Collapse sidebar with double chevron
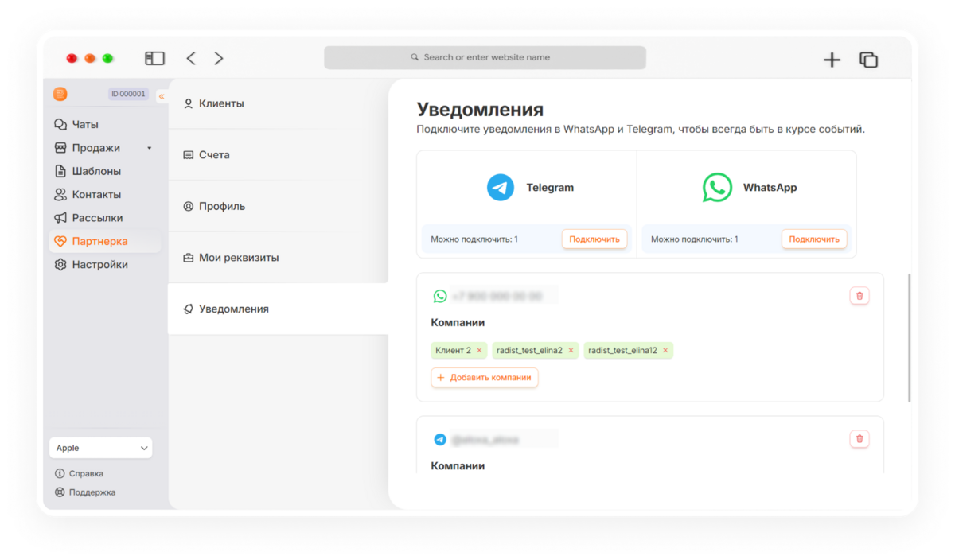The height and width of the screenshot is (560, 955). coord(162,96)
